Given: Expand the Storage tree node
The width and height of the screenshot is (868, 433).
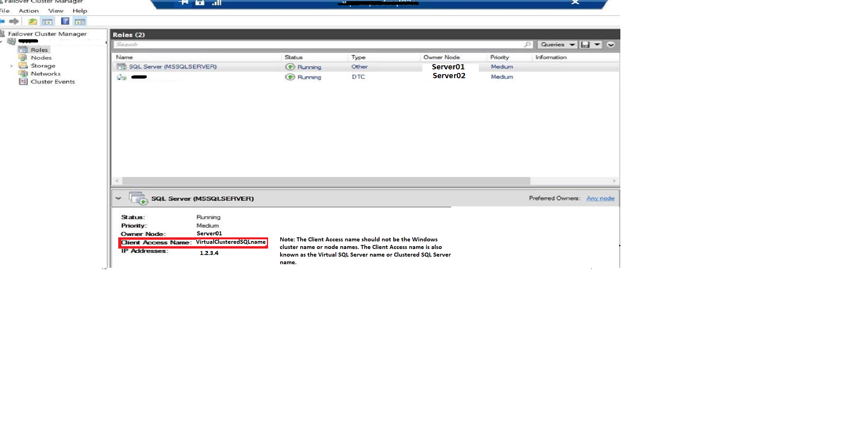Looking at the screenshot, I should click(x=12, y=66).
